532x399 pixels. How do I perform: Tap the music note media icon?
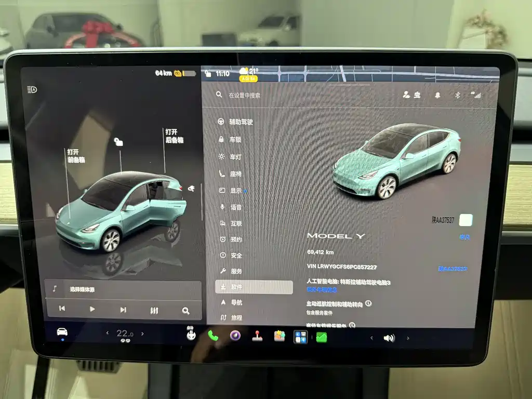[54, 289]
